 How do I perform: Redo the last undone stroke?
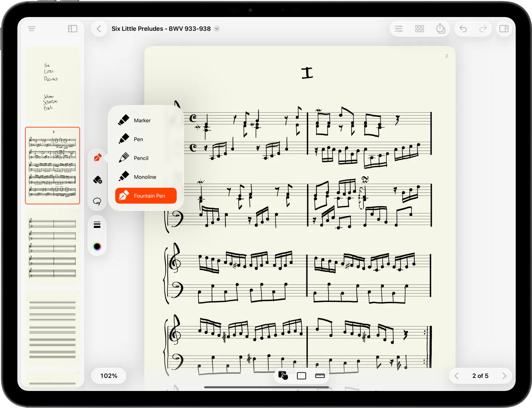click(483, 29)
